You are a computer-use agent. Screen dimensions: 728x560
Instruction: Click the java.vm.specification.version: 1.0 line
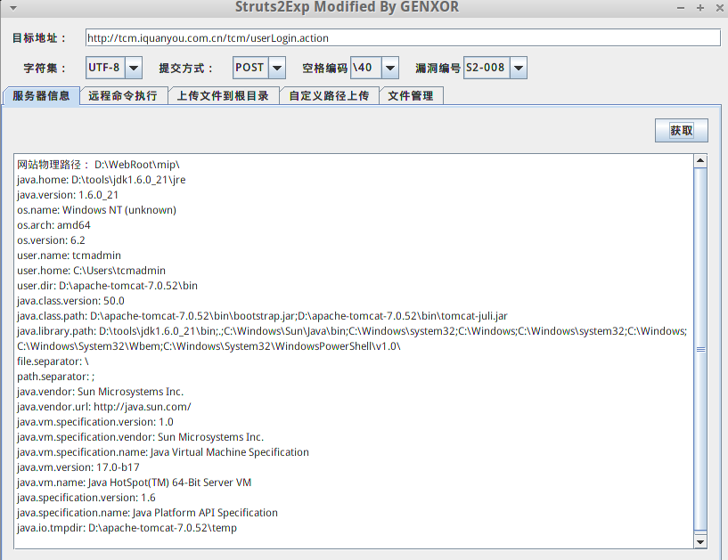click(x=95, y=422)
